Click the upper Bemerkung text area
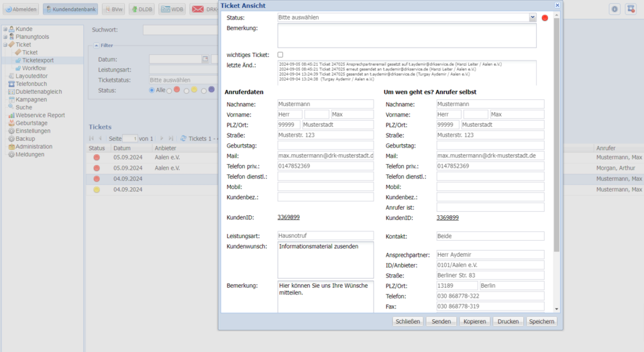Viewport: 644px width, 352px height. (x=407, y=36)
